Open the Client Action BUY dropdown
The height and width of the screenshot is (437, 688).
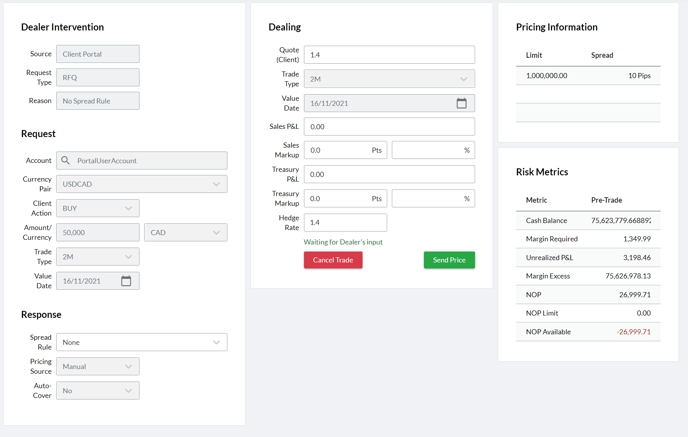click(98, 208)
